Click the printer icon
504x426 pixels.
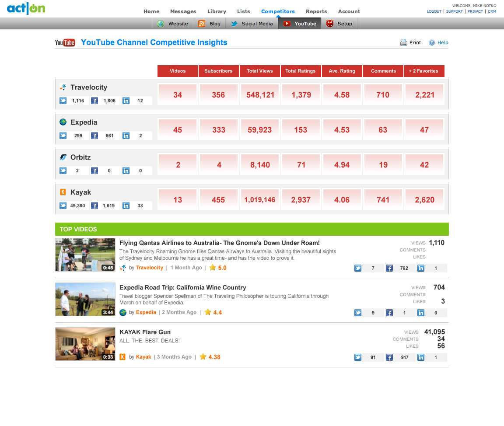pos(404,42)
